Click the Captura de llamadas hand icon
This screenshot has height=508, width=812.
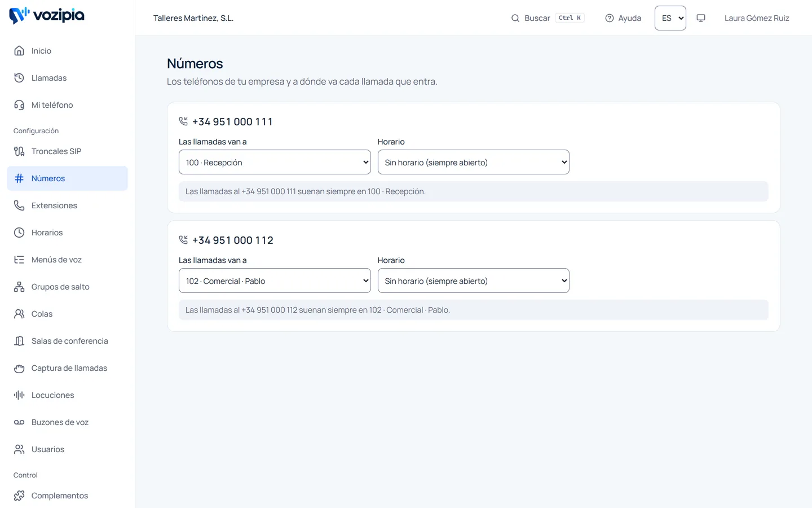click(x=19, y=368)
